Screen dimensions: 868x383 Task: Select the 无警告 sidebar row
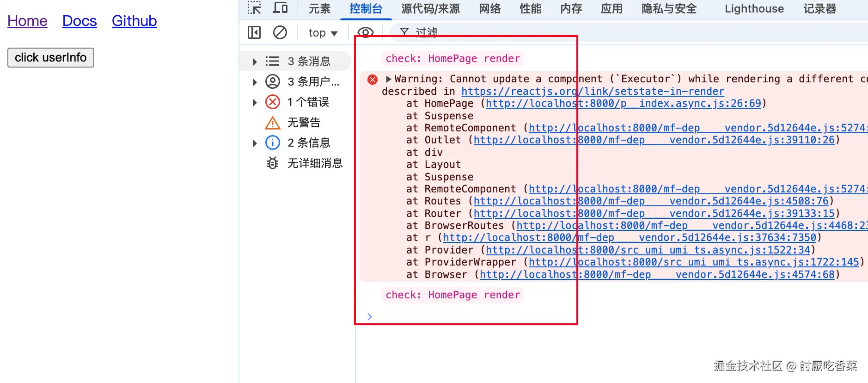(295, 123)
